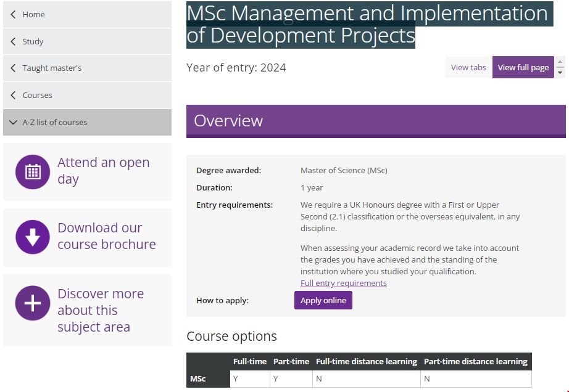Click the Full-time distance learning column header
The image size is (569, 392).
[366, 361]
